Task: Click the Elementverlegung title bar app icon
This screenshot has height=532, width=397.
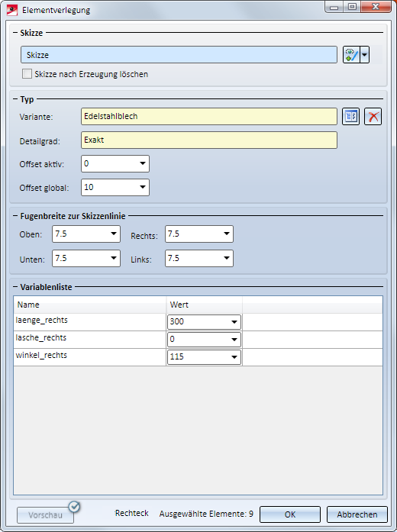Action: [x=12, y=10]
